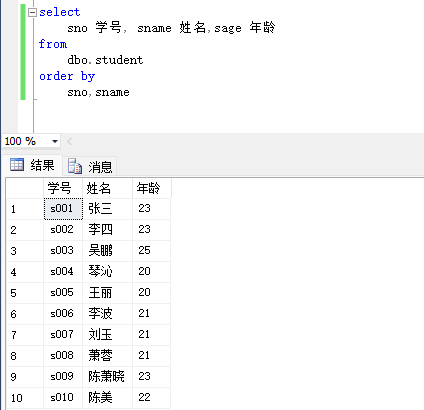Switch to the 结果 tab

coord(32,165)
